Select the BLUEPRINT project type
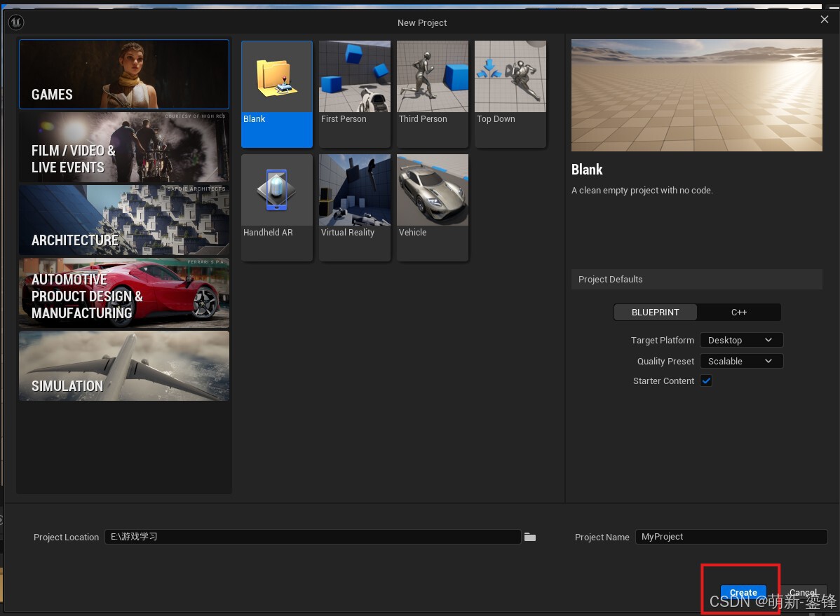 point(655,313)
